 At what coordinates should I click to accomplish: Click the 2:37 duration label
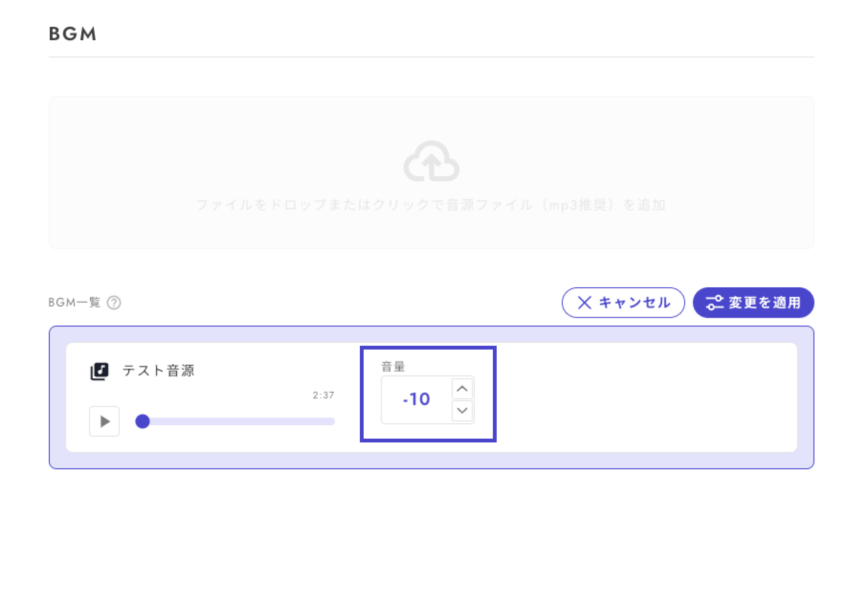click(323, 395)
